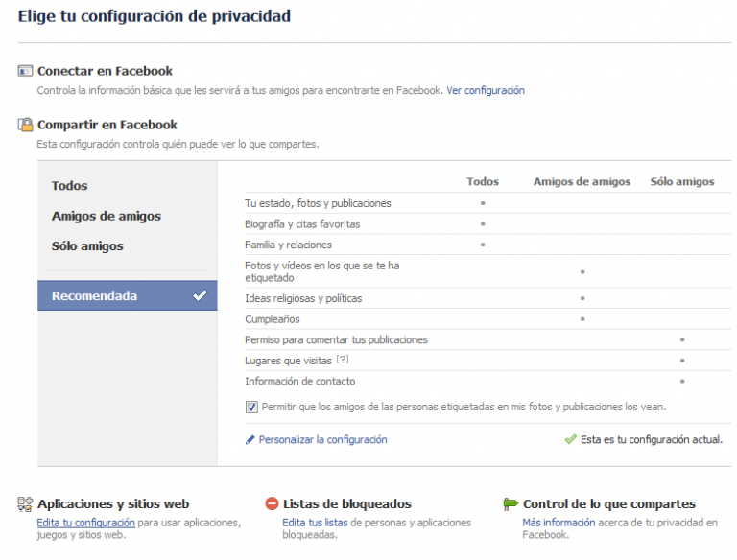737x560 pixels.
Task: Open the [?] help for Lugares que visitas
Action: click(343, 360)
